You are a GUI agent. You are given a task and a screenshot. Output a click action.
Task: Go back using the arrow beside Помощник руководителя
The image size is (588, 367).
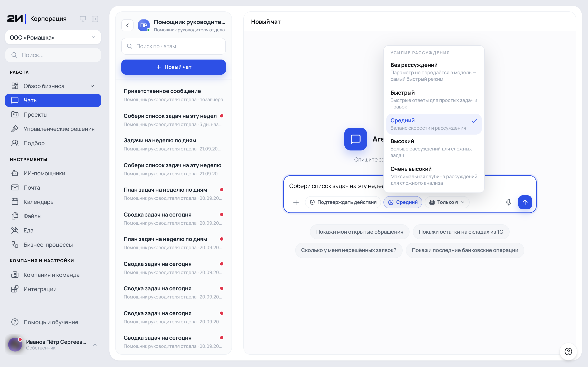coord(127,25)
